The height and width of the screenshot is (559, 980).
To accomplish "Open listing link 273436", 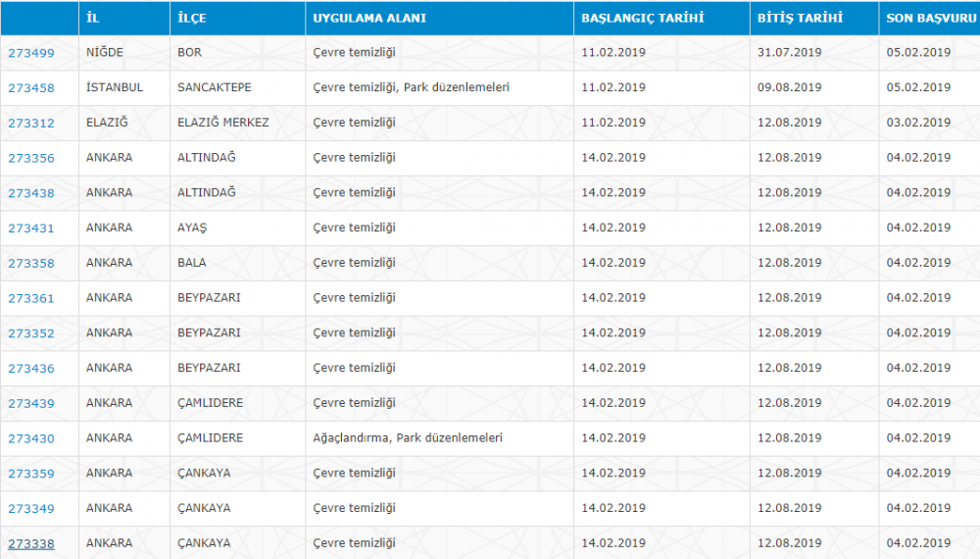I will tap(31, 369).
